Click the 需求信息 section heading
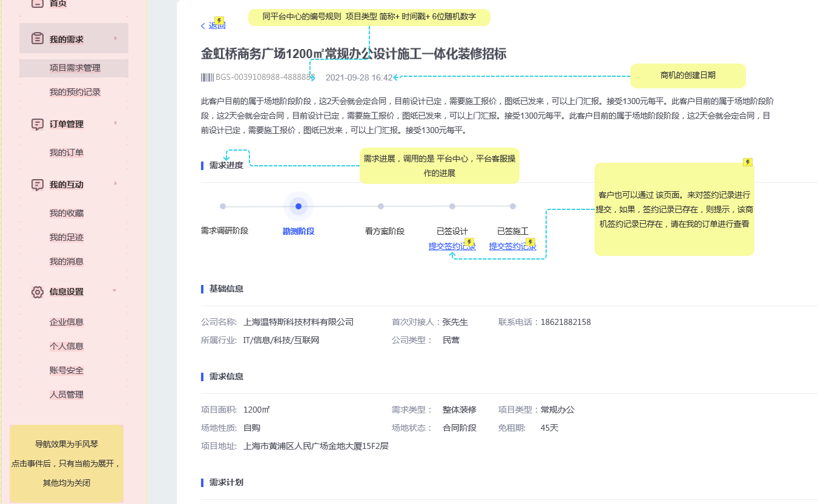This screenshot has height=504, width=818. [226, 376]
